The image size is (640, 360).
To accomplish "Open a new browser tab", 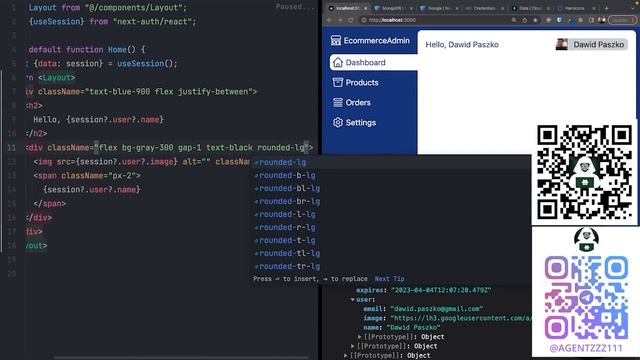I will 607,8.
